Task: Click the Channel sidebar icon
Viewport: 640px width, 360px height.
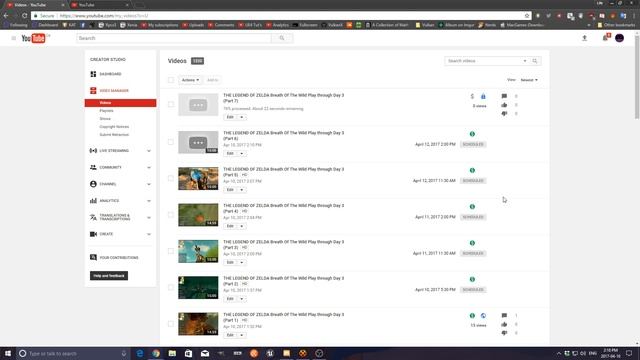Action: (x=93, y=184)
